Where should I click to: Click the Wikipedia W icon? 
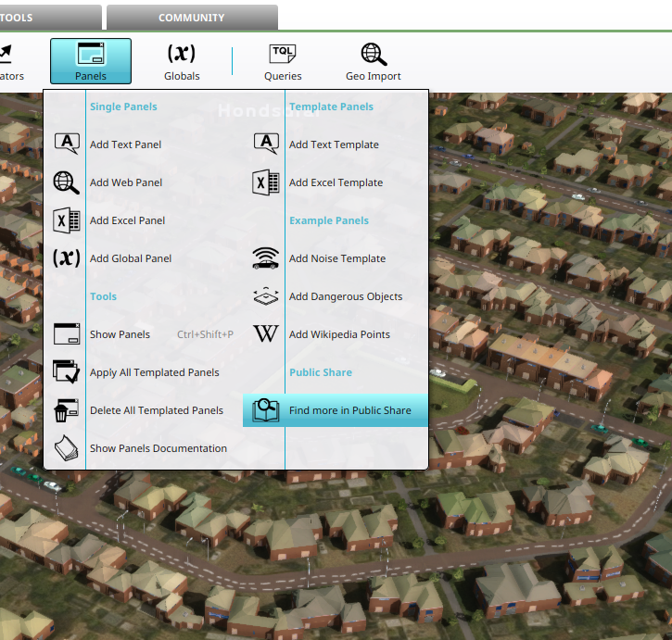tap(266, 334)
